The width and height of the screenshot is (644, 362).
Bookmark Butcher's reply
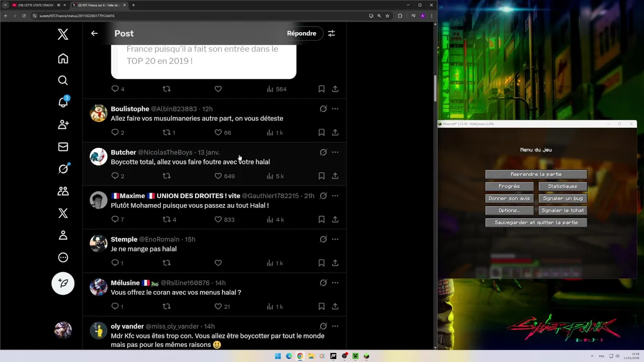(321, 176)
